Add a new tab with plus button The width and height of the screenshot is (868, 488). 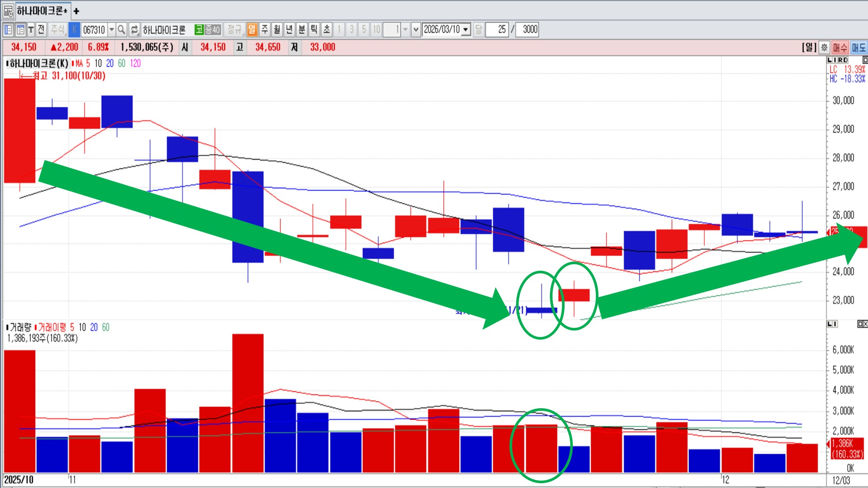click(x=76, y=11)
